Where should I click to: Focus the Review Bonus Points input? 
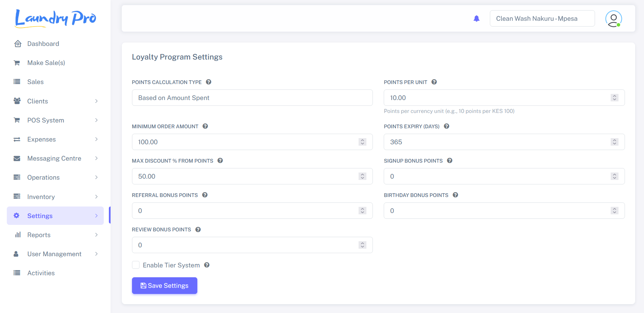[252, 245]
